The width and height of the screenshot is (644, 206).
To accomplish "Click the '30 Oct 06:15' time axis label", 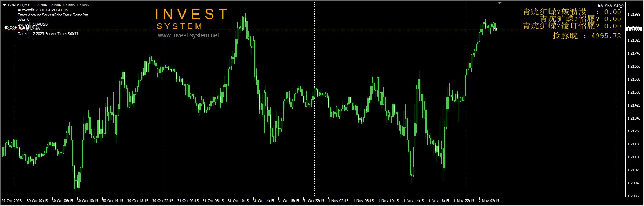I will 62,201.
